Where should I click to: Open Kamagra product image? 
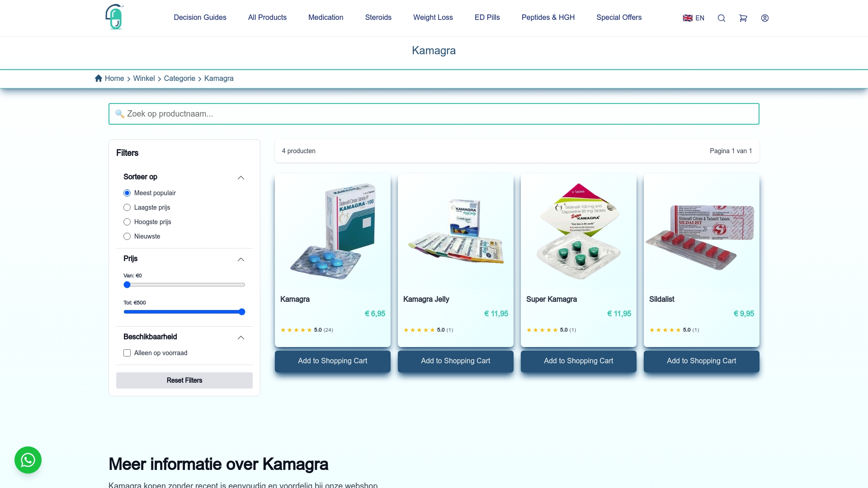point(333,231)
